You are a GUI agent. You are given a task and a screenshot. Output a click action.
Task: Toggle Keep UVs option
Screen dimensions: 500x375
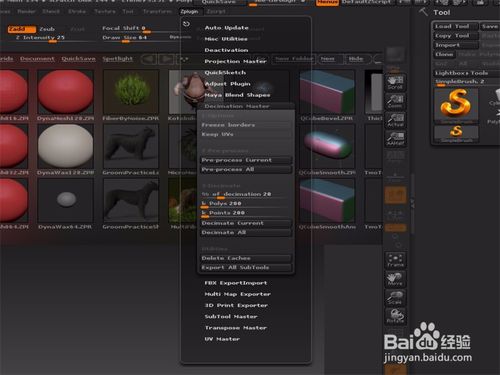246,134
